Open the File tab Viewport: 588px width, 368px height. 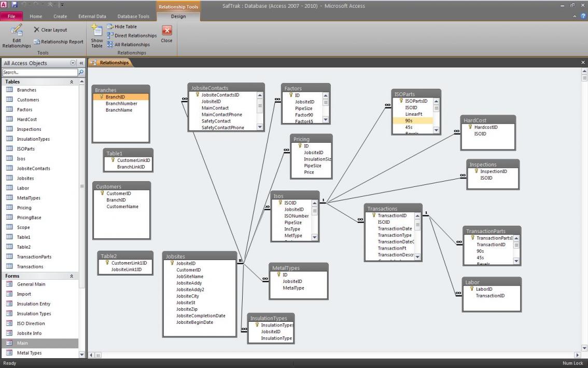pyautogui.click(x=11, y=16)
